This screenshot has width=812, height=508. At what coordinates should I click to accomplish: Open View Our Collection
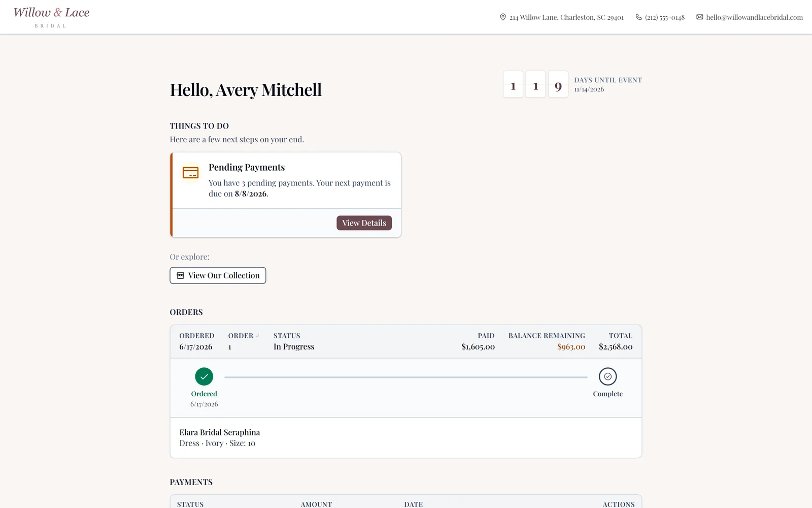click(218, 275)
